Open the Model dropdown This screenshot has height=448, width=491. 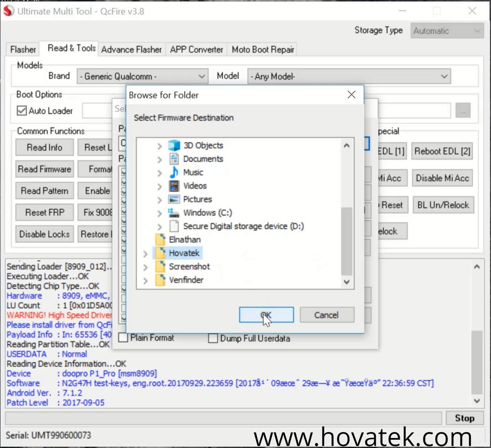(349, 76)
